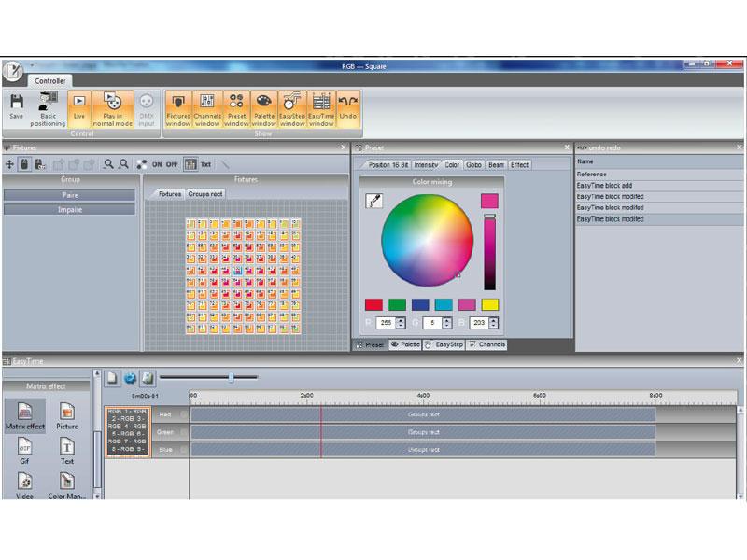Open the Channels window

point(207,108)
